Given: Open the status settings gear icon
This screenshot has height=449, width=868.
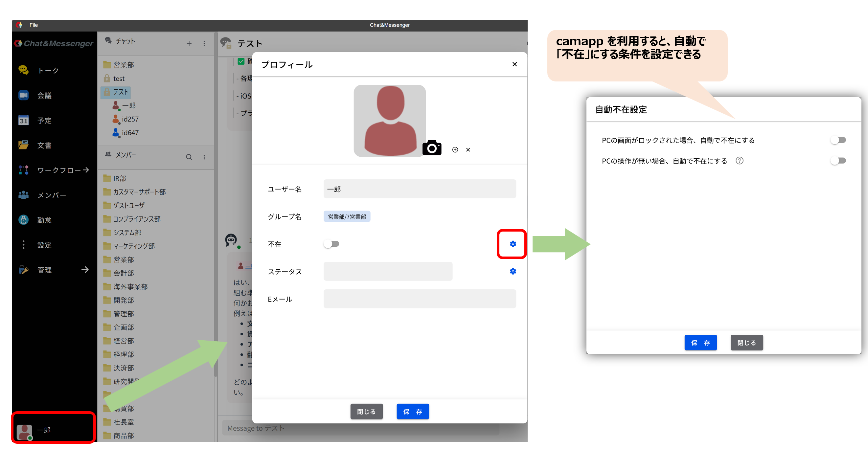Looking at the screenshot, I should point(513,272).
